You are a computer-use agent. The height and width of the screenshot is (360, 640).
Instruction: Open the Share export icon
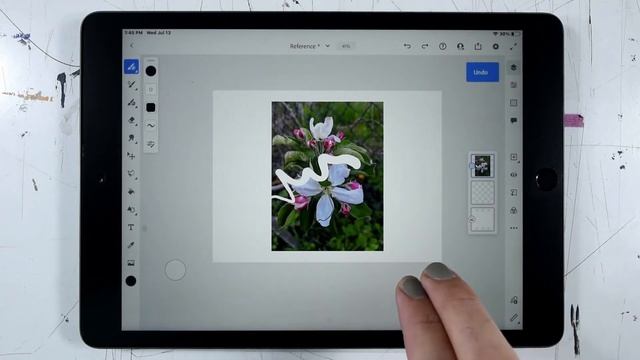[x=478, y=46]
